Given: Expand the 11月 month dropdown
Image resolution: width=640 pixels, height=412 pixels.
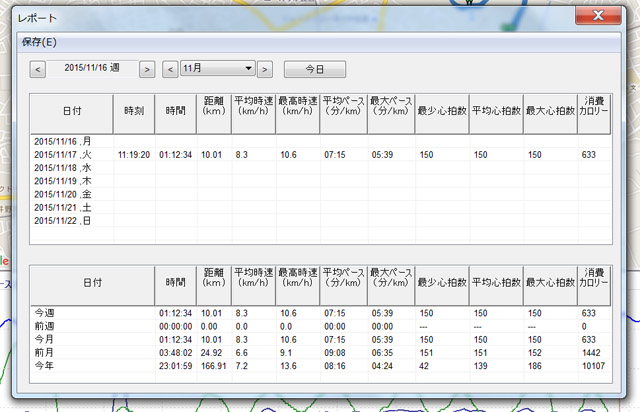Looking at the screenshot, I should pos(218,69).
